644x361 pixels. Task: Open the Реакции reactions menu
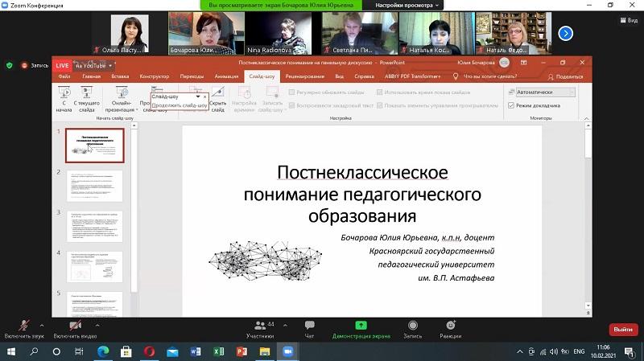click(450, 326)
